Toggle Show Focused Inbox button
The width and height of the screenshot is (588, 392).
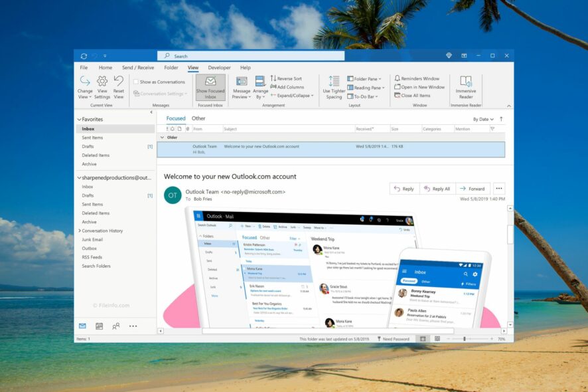click(x=210, y=87)
